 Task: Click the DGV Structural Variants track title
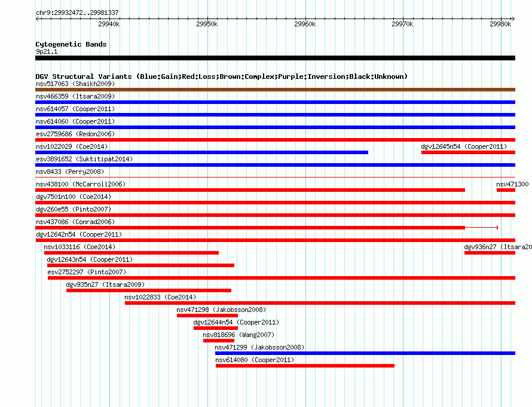click(x=222, y=76)
